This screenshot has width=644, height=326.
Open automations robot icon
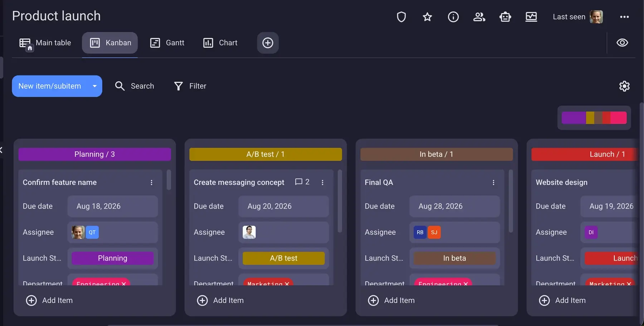point(505,17)
